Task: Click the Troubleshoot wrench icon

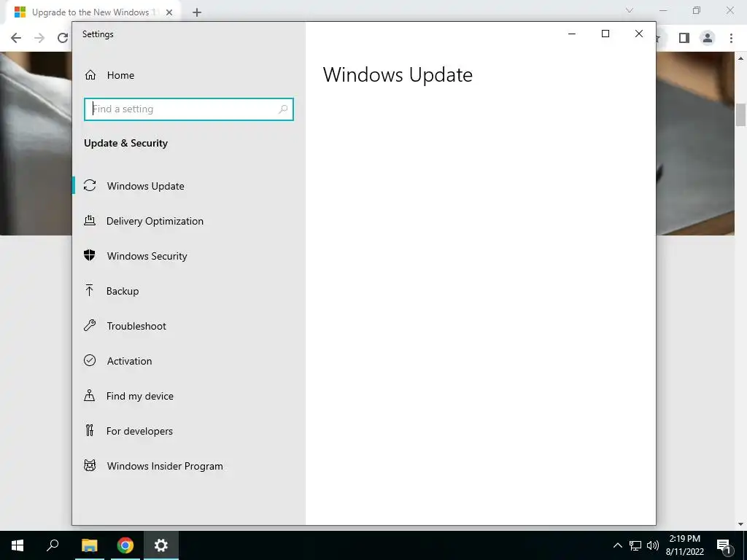Action: 90,325
